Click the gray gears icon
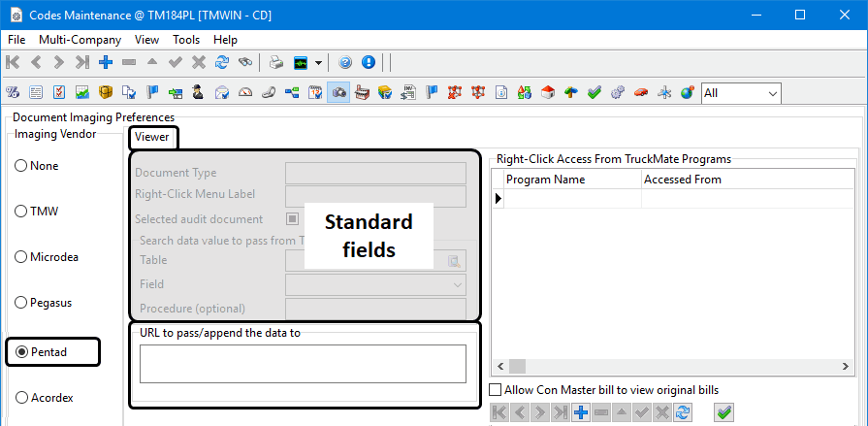This screenshot has height=426, width=868. point(618,93)
